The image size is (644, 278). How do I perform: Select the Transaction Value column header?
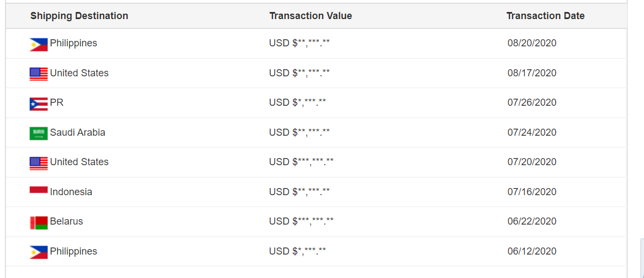(311, 16)
